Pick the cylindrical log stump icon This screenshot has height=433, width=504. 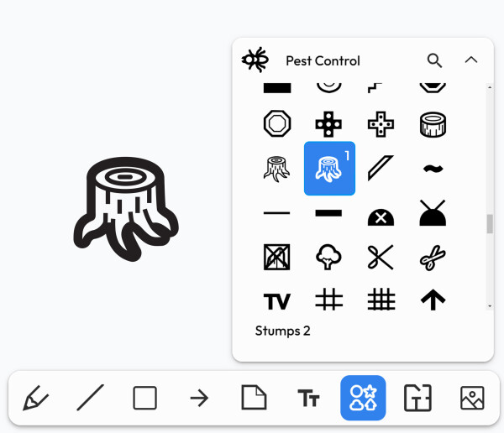pos(433,124)
